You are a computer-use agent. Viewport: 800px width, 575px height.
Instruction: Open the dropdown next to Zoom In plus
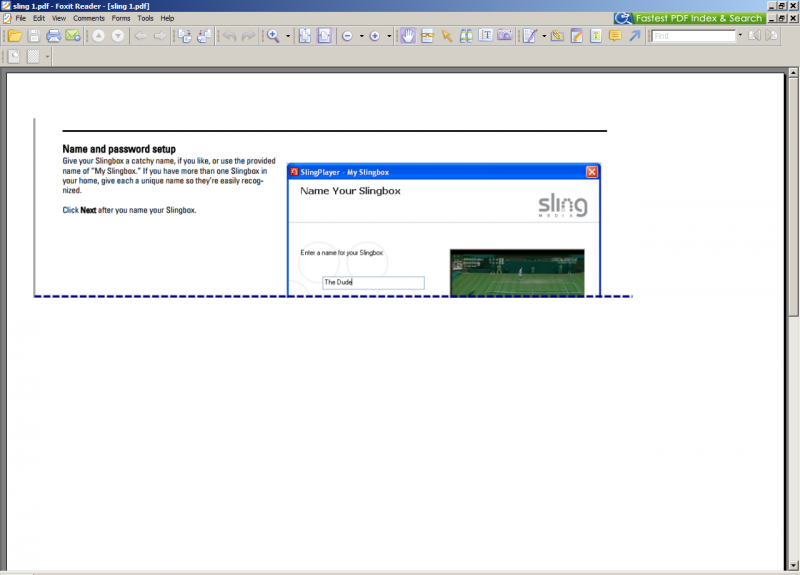coord(389,36)
